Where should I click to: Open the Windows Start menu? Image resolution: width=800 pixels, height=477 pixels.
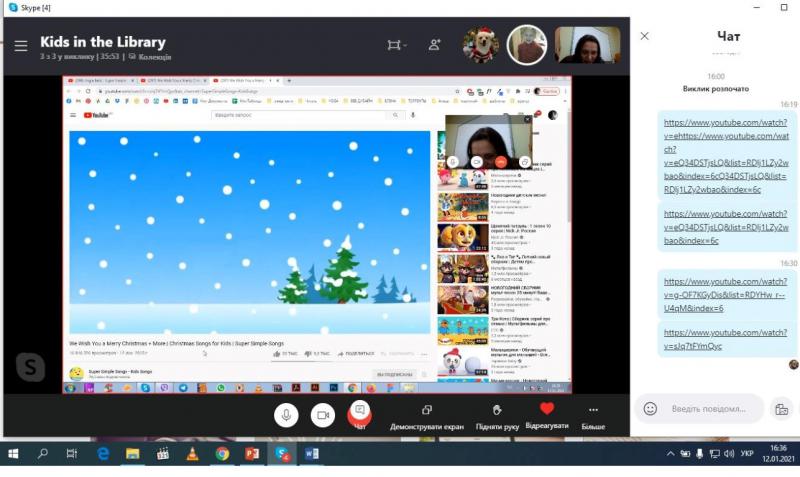(x=13, y=454)
